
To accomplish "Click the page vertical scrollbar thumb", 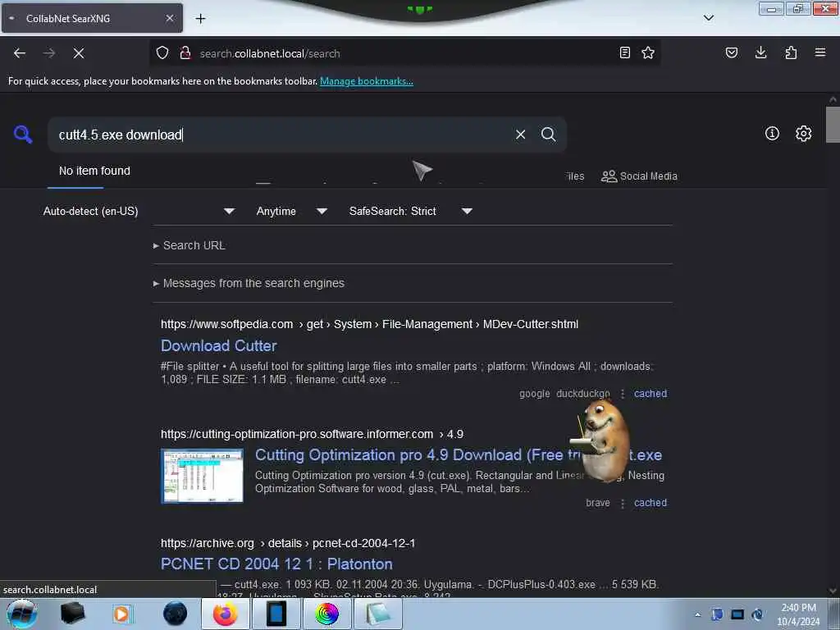I will coord(833,125).
